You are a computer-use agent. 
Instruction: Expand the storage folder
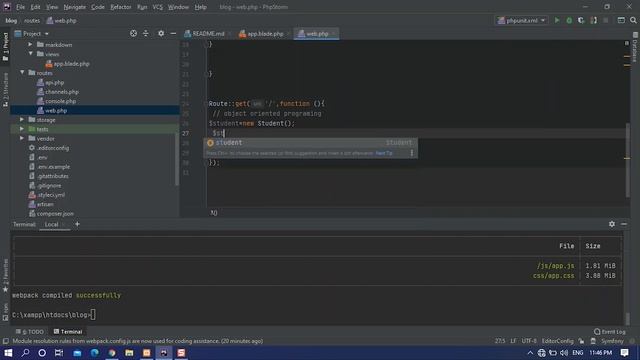22,120
